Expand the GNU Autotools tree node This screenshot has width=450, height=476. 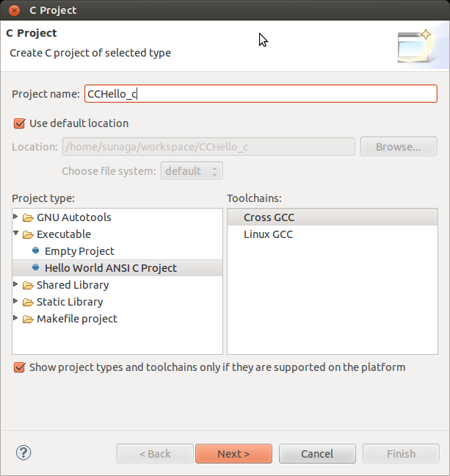17,217
